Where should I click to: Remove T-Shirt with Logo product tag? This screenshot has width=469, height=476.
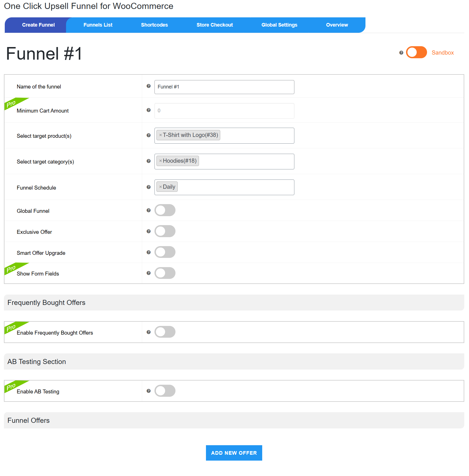(161, 135)
